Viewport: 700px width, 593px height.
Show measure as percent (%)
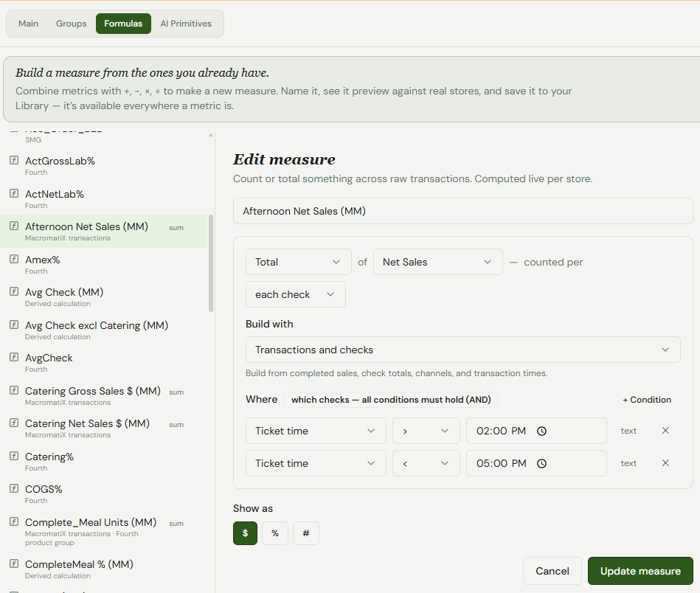275,533
